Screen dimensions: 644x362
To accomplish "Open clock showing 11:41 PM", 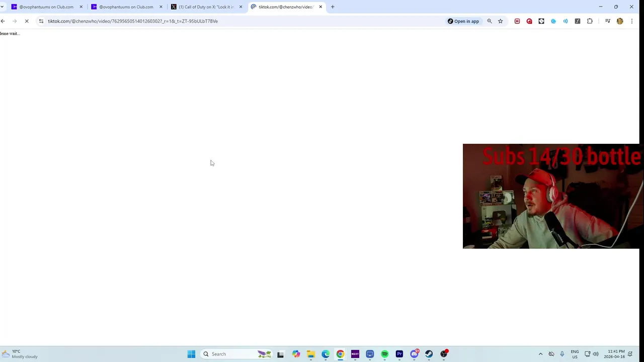I will click(616, 354).
